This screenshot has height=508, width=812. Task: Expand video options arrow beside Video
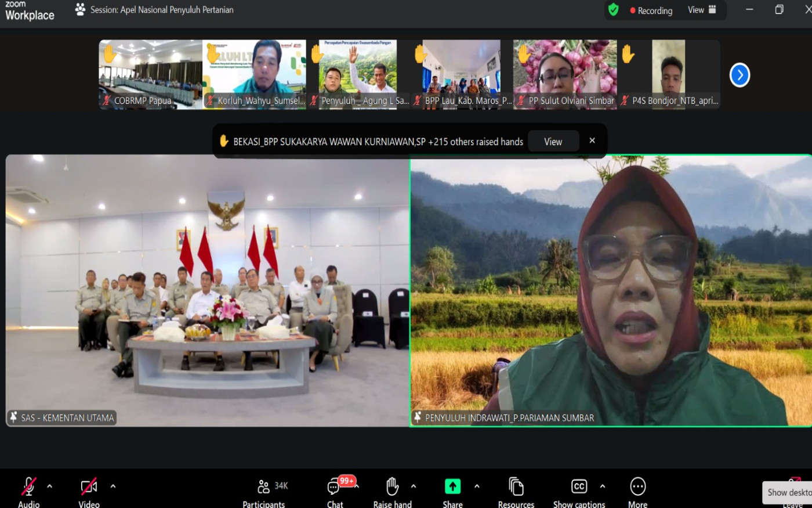[x=113, y=486]
